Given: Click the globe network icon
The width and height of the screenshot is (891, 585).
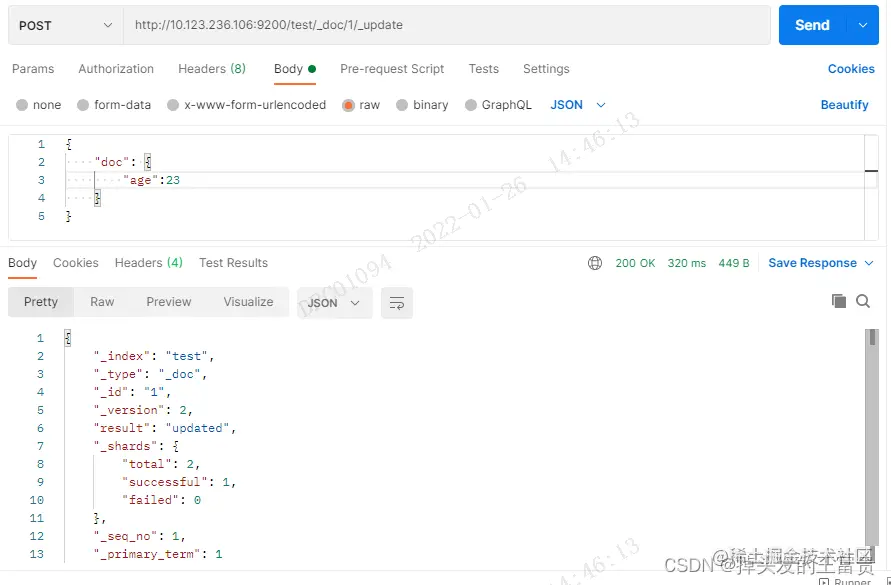Looking at the screenshot, I should [x=595, y=263].
